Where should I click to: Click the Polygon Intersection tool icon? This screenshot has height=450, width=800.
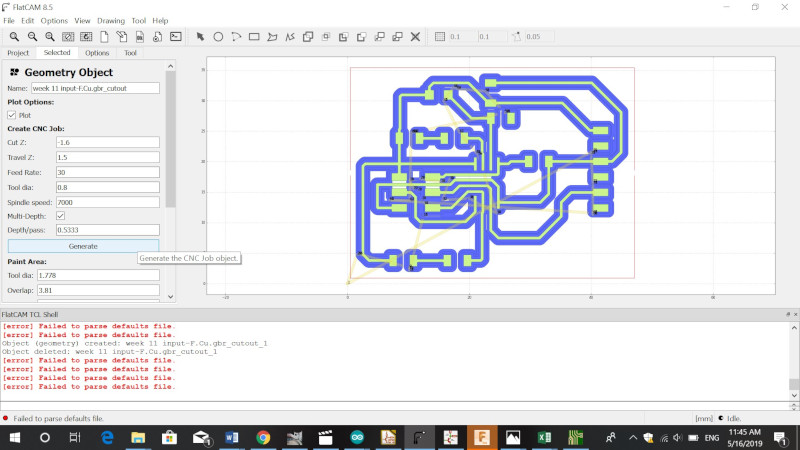point(326,37)
